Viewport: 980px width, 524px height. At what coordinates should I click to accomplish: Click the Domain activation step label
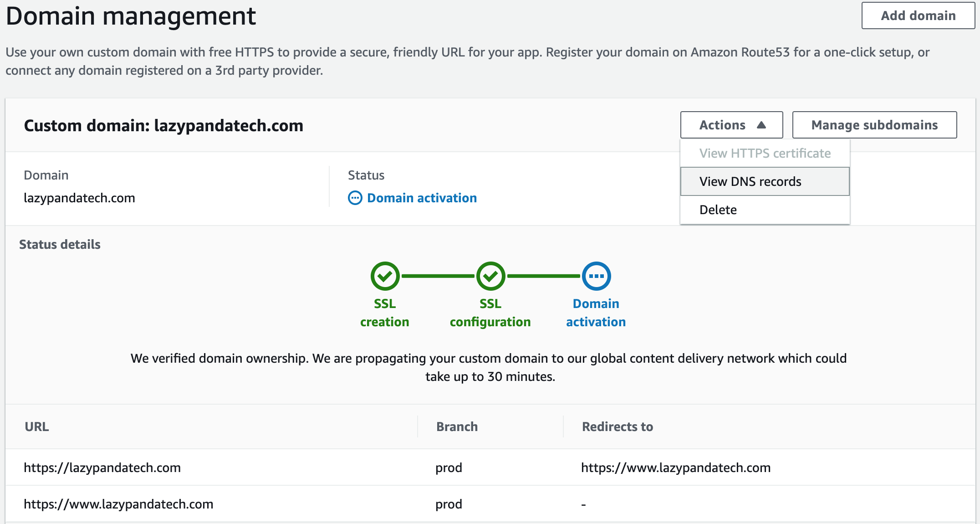click(596, 313)
